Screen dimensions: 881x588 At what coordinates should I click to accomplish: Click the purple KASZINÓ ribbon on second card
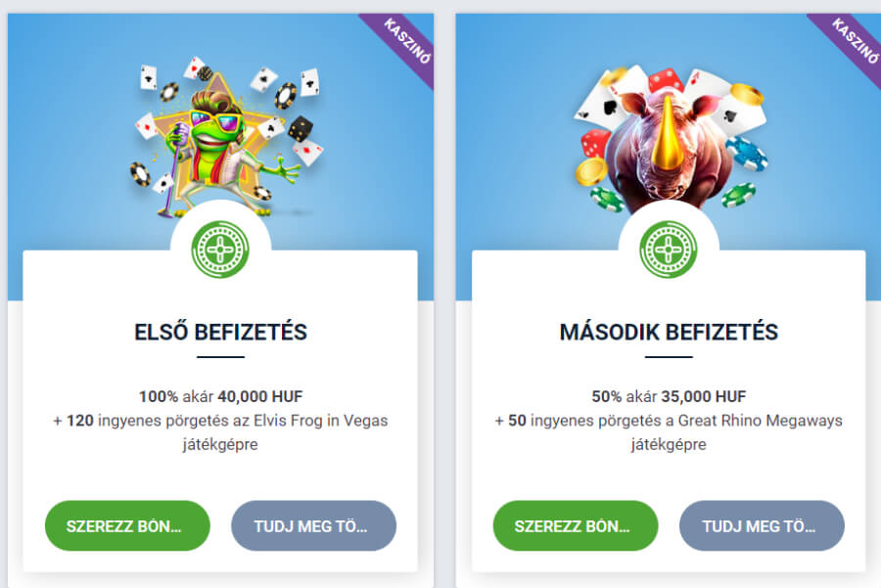point(850,45)
